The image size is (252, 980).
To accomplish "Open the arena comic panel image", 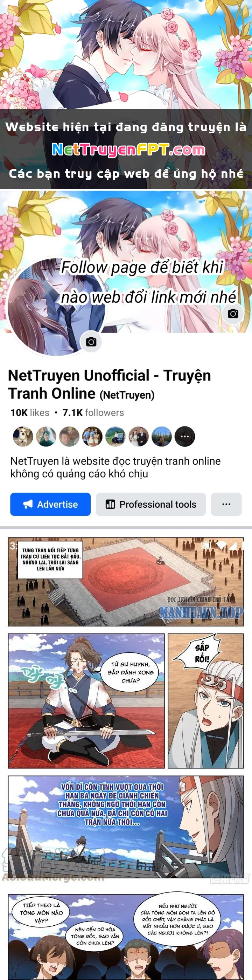I will tap(126, 582).
